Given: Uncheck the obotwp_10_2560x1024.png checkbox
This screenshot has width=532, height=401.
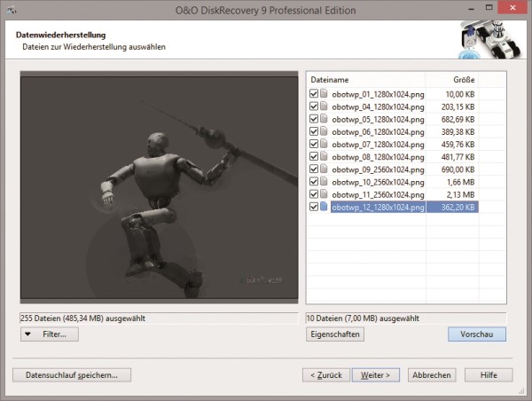Looking at the screenshot, I should tap(314, 183).
